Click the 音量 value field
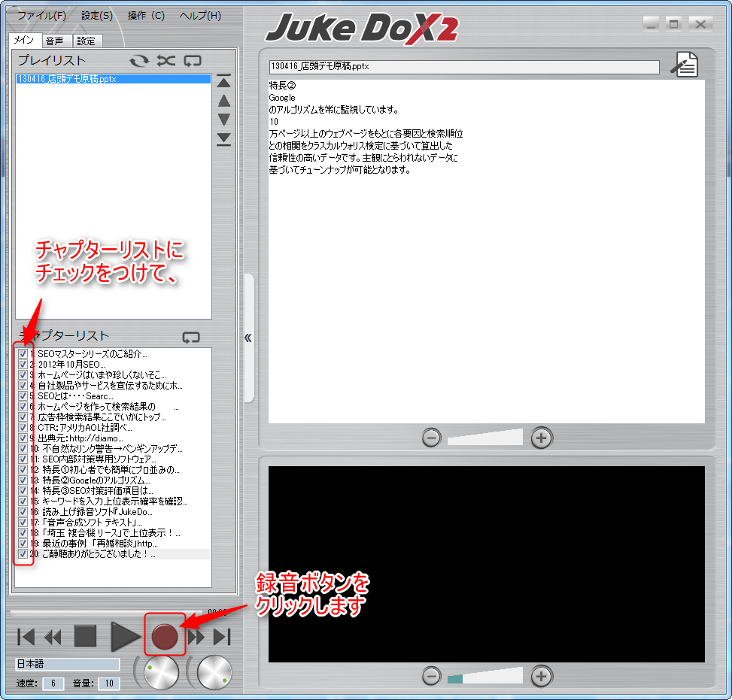732x700 pixels. [109, 683]
